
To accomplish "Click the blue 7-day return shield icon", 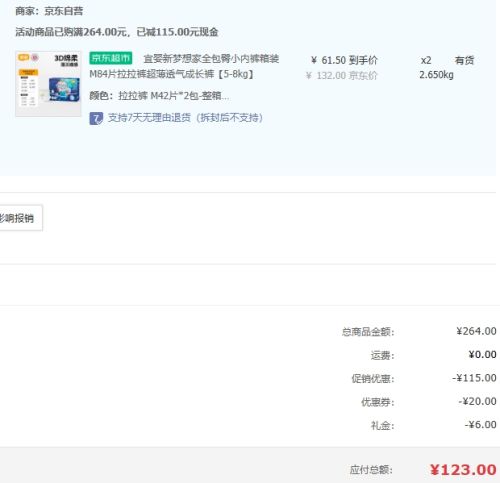I will [x=96, y=118].
